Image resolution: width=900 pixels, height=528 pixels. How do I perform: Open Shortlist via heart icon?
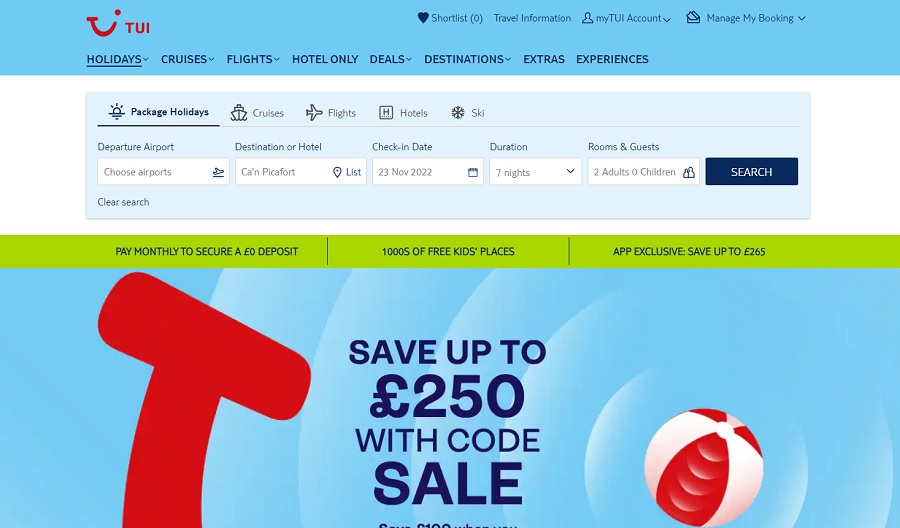click(x=423, y=18)
